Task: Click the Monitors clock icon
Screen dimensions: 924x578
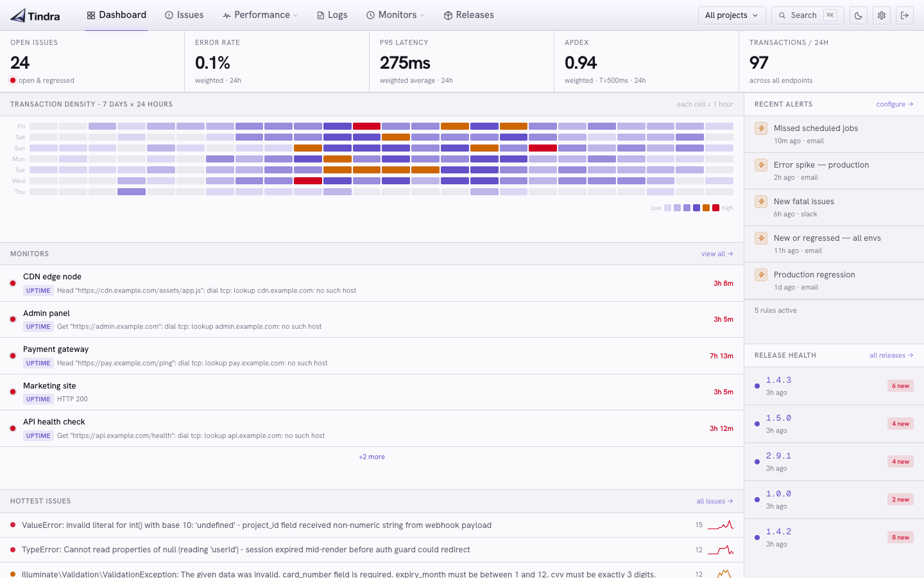Action: click(x=370, y=15)
